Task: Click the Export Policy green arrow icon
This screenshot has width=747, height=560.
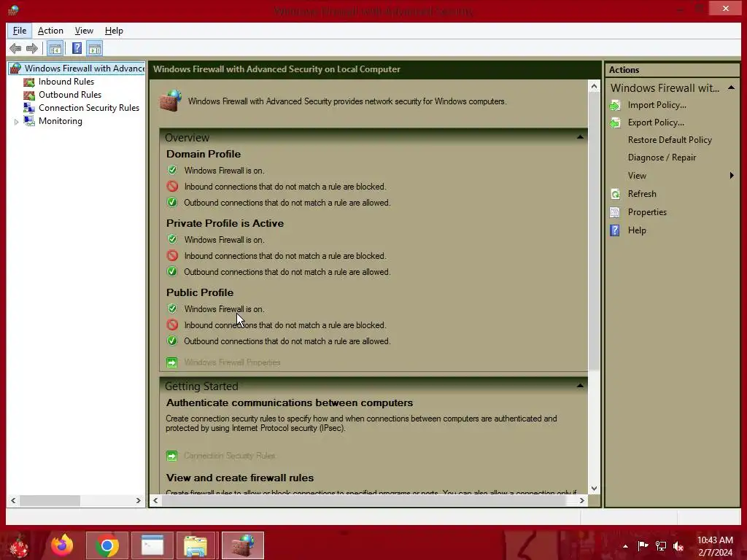Action: click(x=615, y=122)
